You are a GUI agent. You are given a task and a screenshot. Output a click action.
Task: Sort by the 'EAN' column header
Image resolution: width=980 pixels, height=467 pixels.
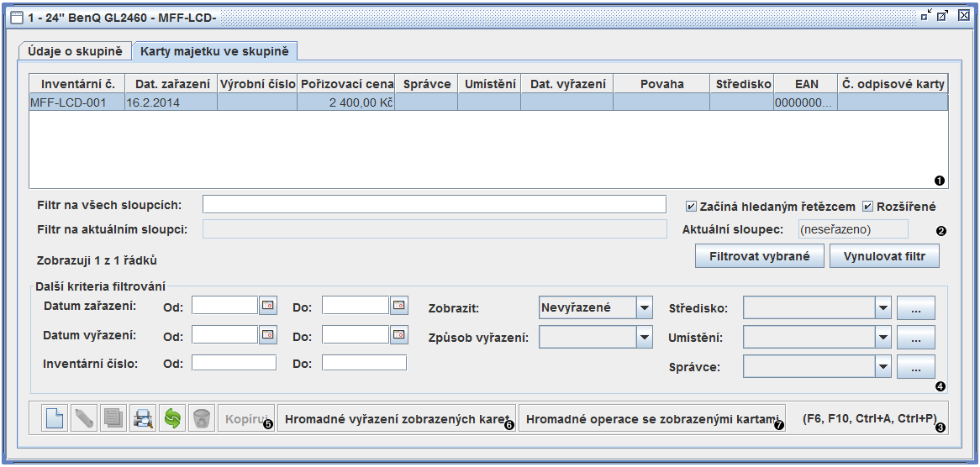tap(806, 84)
